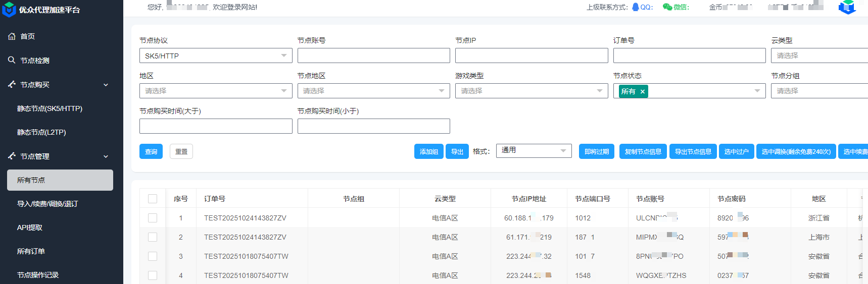Click order TEST20251018075407TW in row 3
This screenshot has width=868, height=284.
coord(246,256)
